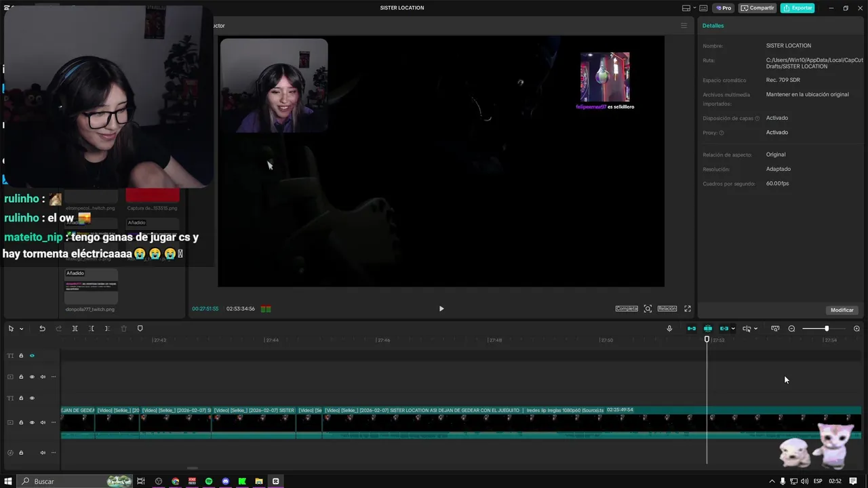Lock the upper video track
Image resolution: width=868 pixels, height=488 pixels.
point(21,377)
